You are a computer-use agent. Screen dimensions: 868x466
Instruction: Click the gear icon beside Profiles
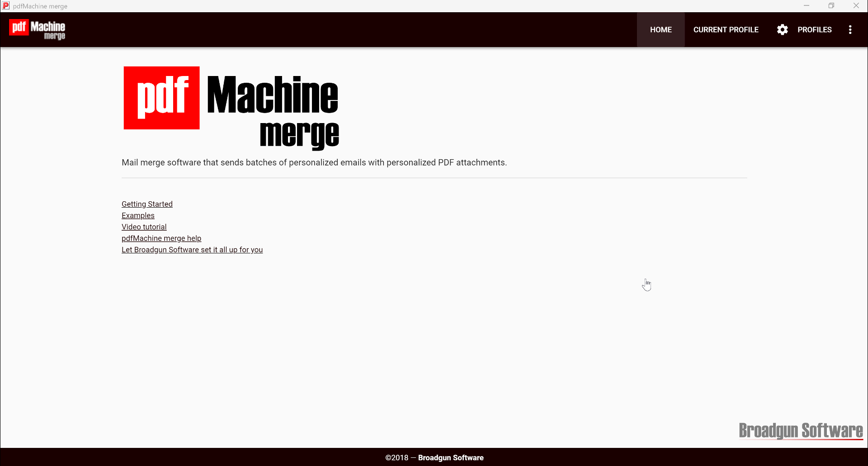coord(782,30)
